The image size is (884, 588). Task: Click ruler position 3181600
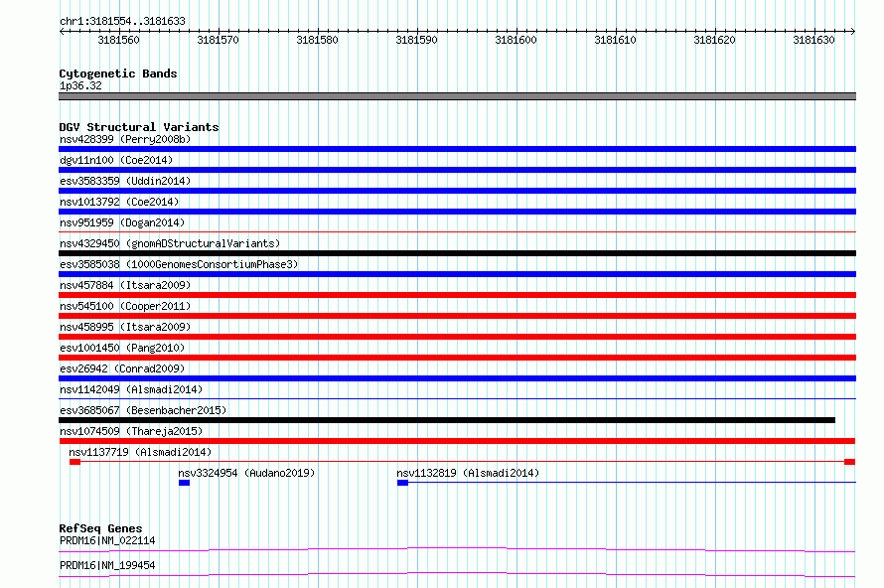click(516, 40)
